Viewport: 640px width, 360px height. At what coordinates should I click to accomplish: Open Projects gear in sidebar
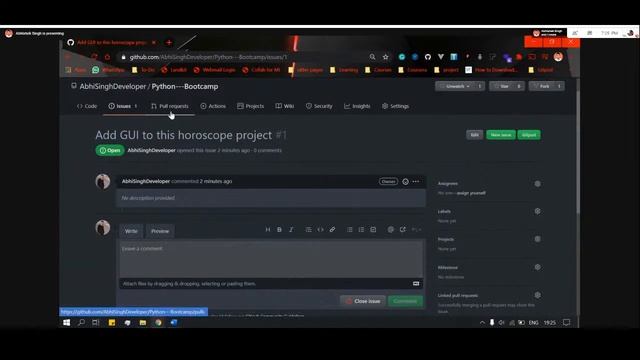point(538,239)
